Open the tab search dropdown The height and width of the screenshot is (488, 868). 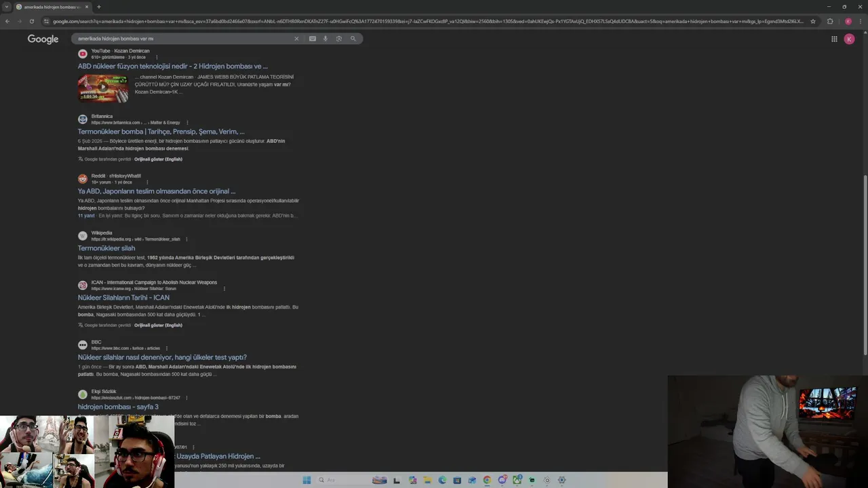click(x=6, y=7)
